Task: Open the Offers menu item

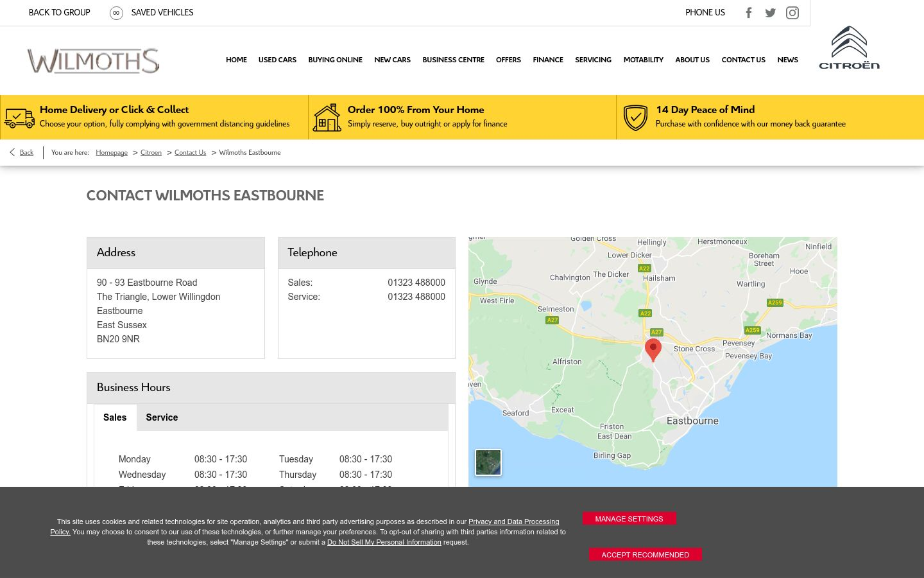Action: click(508, 60)
